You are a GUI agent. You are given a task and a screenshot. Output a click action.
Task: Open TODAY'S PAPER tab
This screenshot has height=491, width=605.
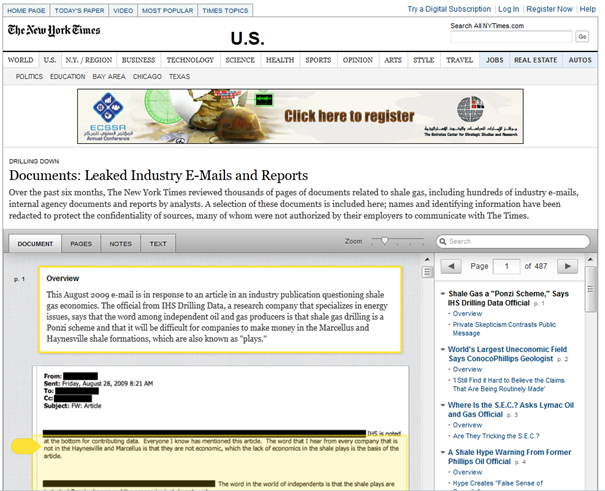click(79, 10)
